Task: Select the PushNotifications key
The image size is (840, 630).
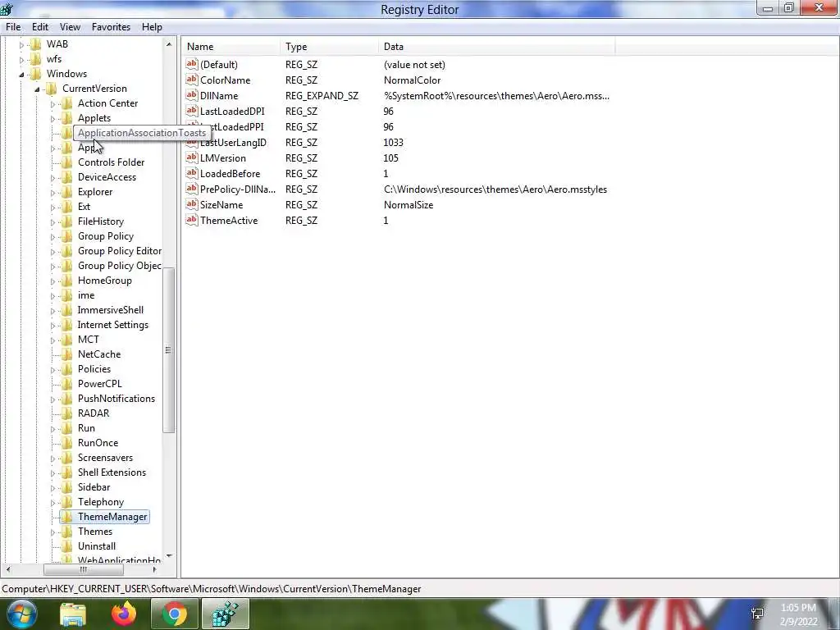Action: (116, 399)
